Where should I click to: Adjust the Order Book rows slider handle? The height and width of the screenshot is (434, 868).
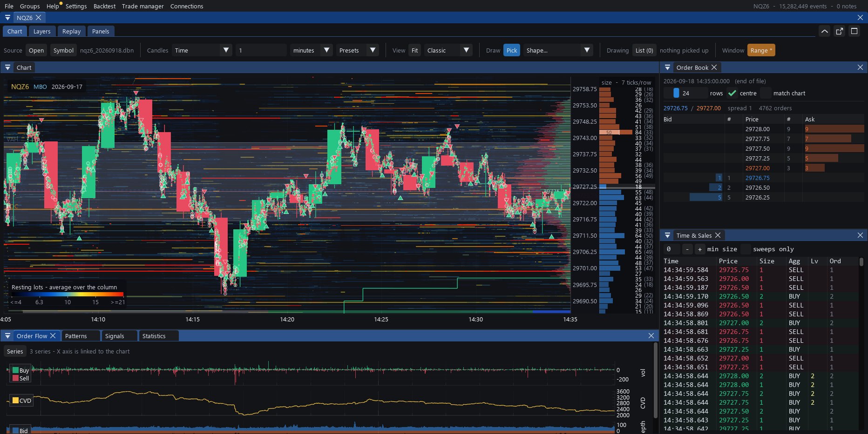coord(676,93)
